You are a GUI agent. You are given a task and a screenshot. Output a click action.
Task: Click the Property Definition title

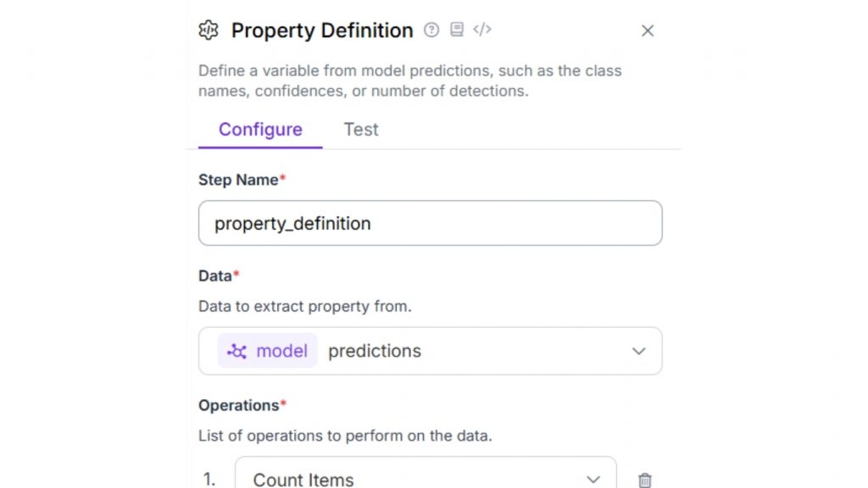click(322, 30)
